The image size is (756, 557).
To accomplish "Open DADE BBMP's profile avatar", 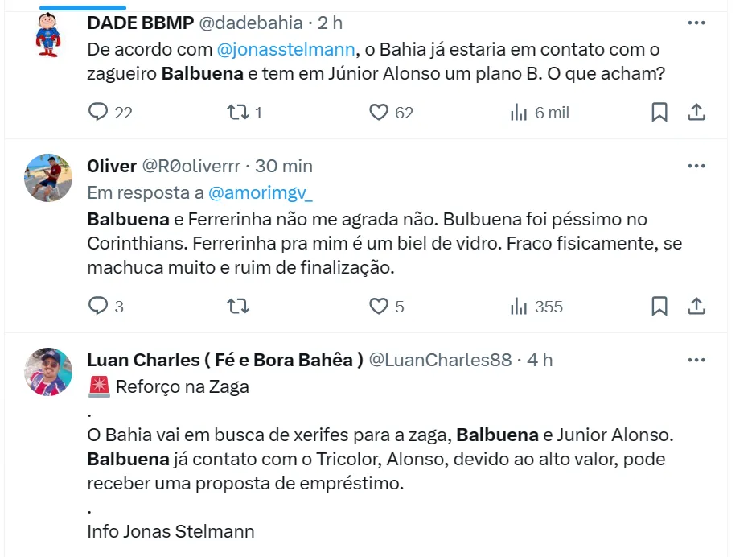I will (50, 35).
